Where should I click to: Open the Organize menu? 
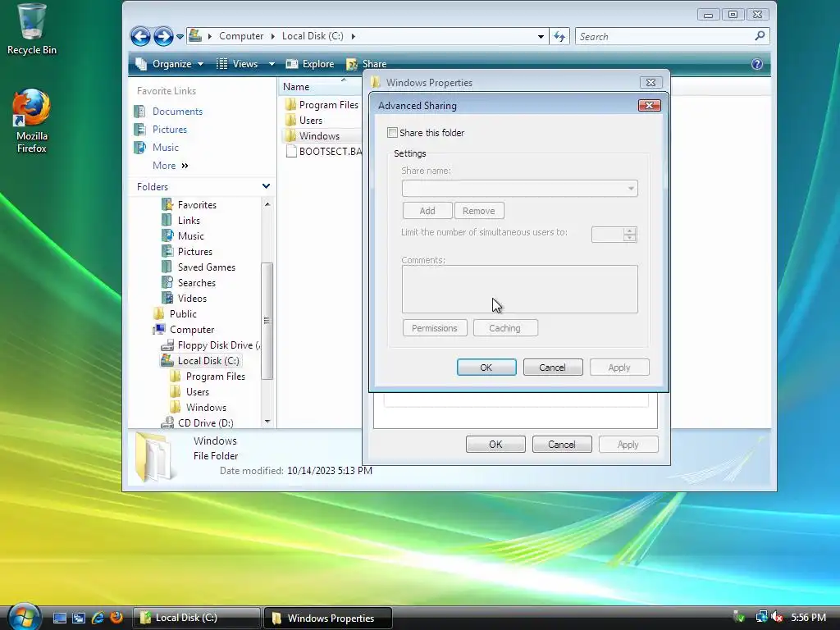169,64
